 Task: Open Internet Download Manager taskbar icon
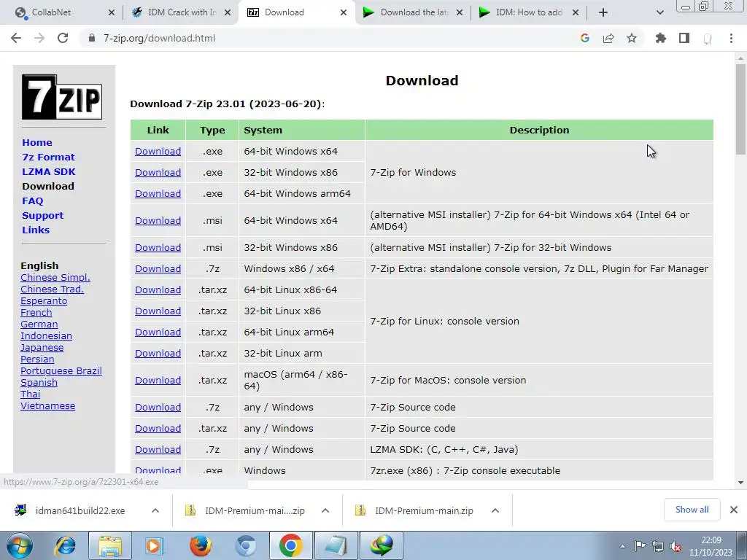coord(382,545)
